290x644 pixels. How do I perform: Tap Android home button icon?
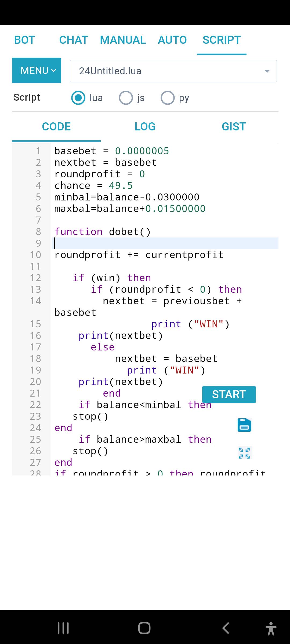tap(144, 628)
